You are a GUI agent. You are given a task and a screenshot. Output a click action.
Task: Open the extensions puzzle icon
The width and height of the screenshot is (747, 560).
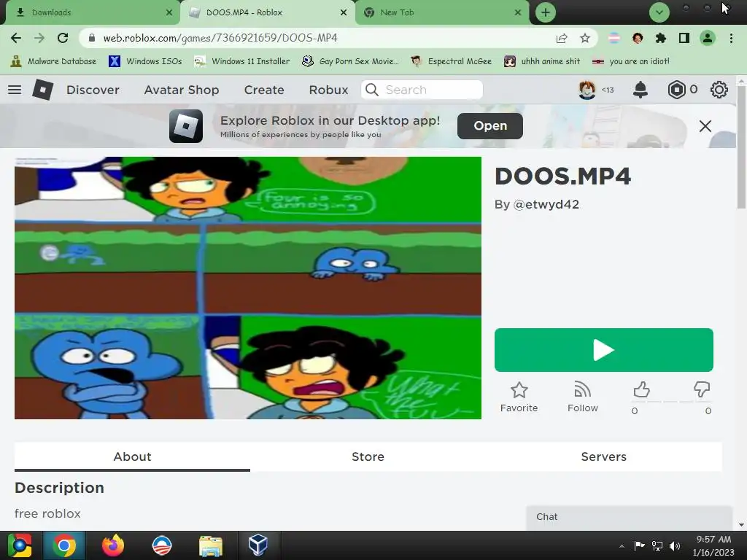pos(661,38)
